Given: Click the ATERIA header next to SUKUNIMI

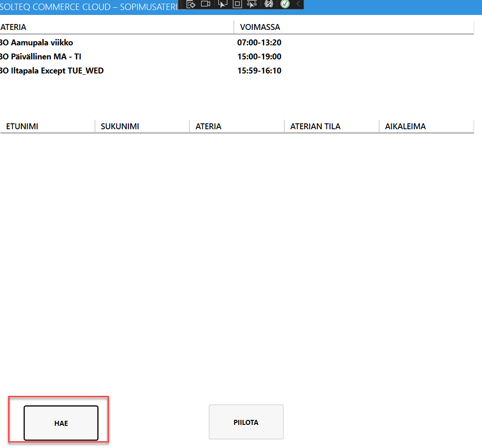Looking at the screenshot, I should (x=209, y=127).
